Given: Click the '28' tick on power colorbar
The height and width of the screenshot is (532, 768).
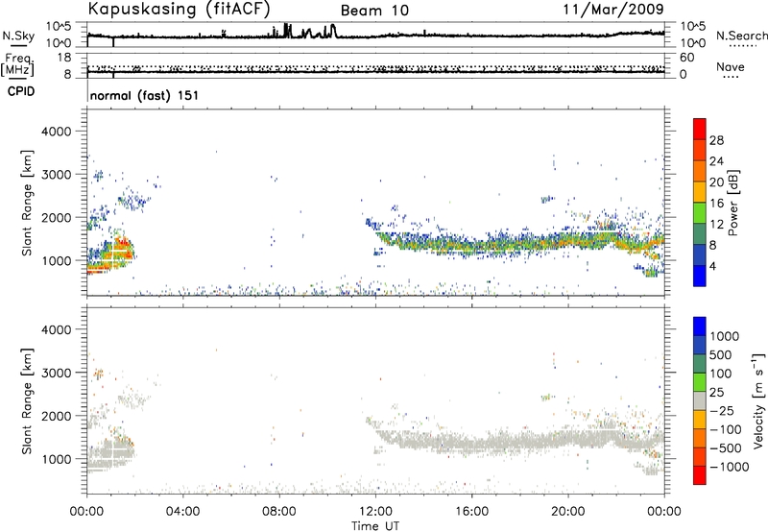Looking at the screenshot, I should 716,140.
